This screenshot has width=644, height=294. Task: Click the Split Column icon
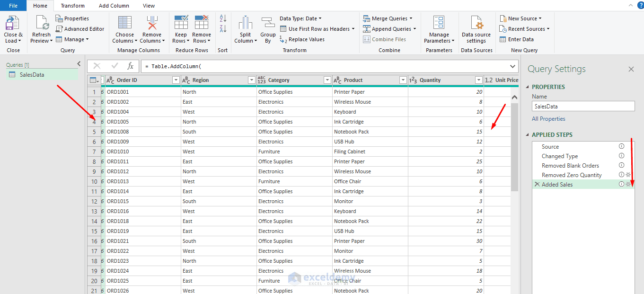pyautogui.click(x=245, y=23)
